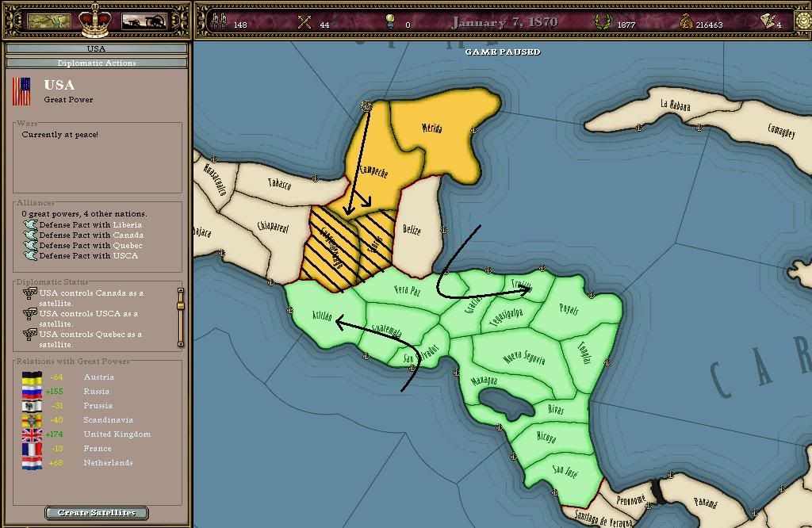812x528 pixels.
Task: Click the treasury amount 216463
Action: tap(709, 25)
